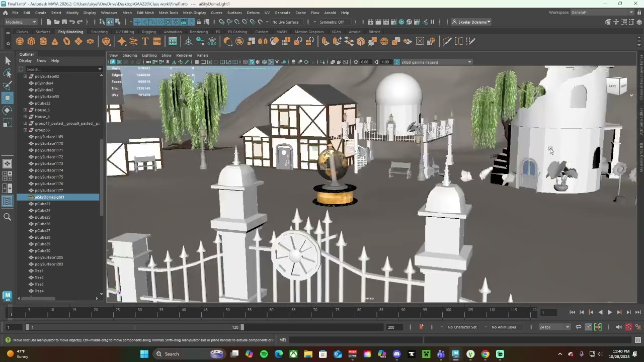Create a polygon disc from the shelf
Viewport: 644px width, 362px height.
pos(90,41)
